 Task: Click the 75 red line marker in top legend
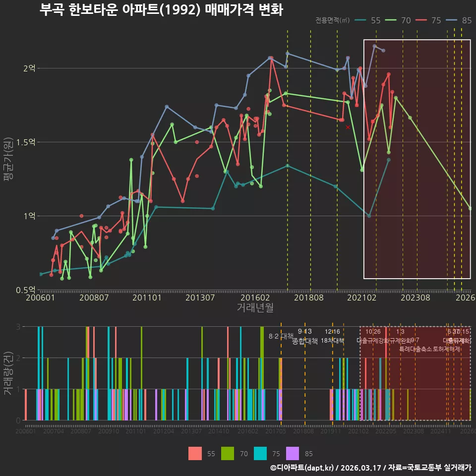tap(421, 20)
